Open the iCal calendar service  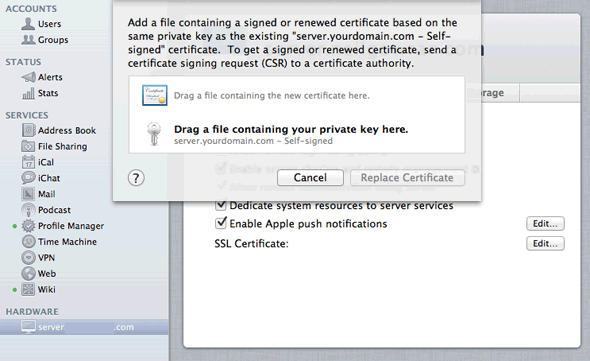[38, 162]
